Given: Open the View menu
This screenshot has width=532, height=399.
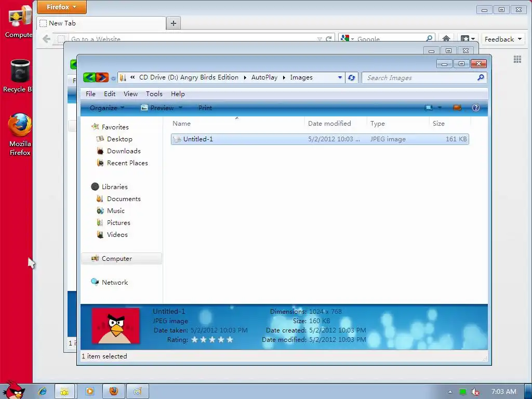Looking at the screenshot, I should coord(130,94).
